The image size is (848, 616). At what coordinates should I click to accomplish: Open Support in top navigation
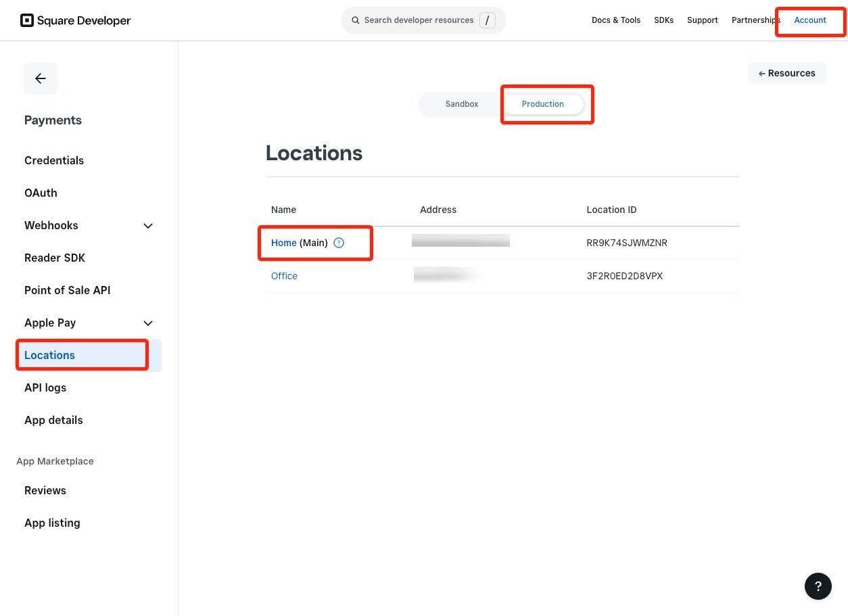pyautogui.click(x=703, y=20)
